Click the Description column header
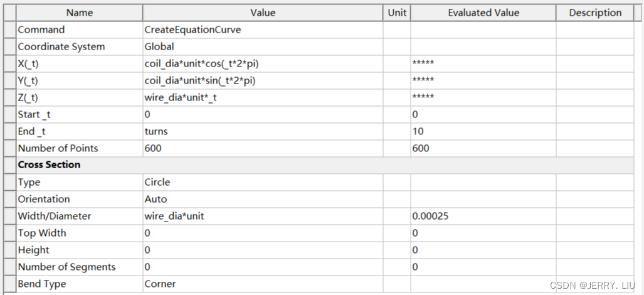The width and height of the screenshot is (644, 295). [595, 13]
